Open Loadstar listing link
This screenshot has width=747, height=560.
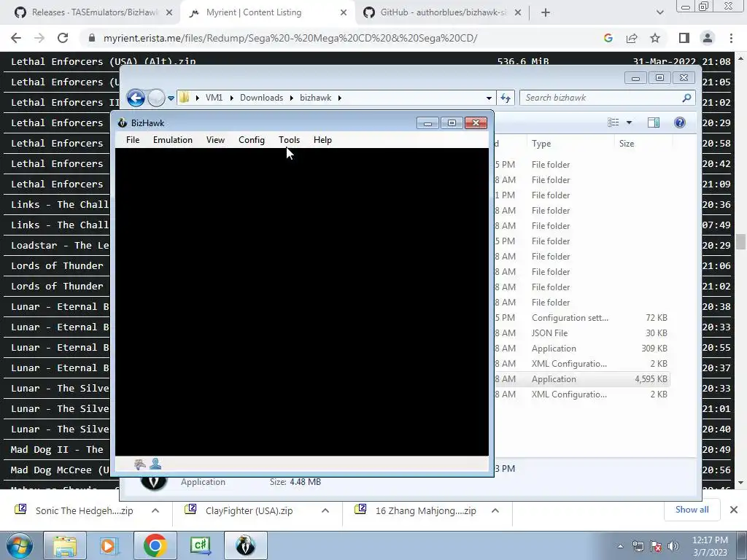(60, 245)
